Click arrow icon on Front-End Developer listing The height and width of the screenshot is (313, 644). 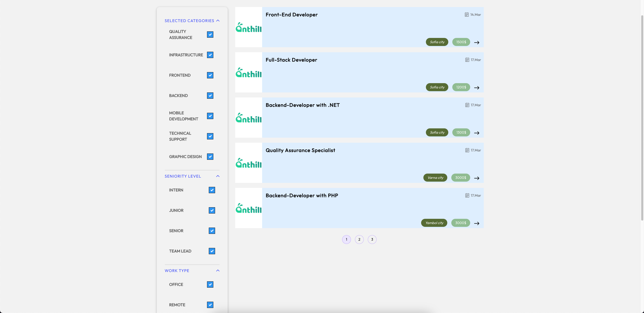(x=476, y=42)
